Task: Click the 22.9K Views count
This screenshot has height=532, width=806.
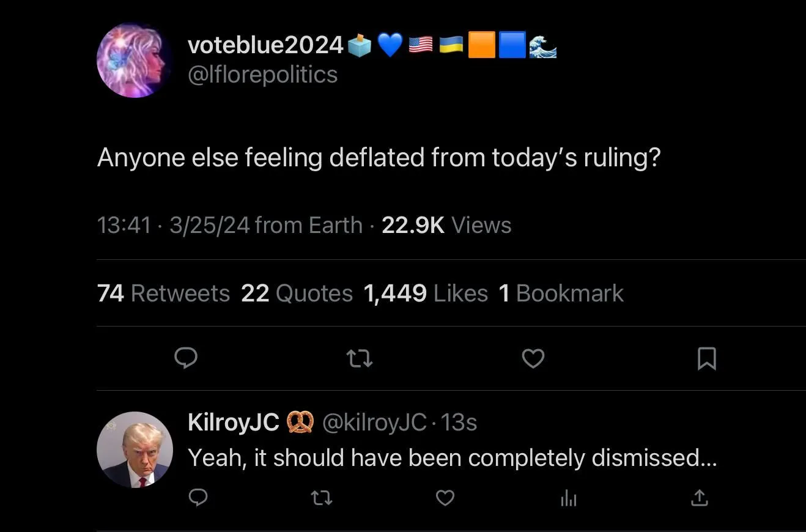Action: point(446,225)
